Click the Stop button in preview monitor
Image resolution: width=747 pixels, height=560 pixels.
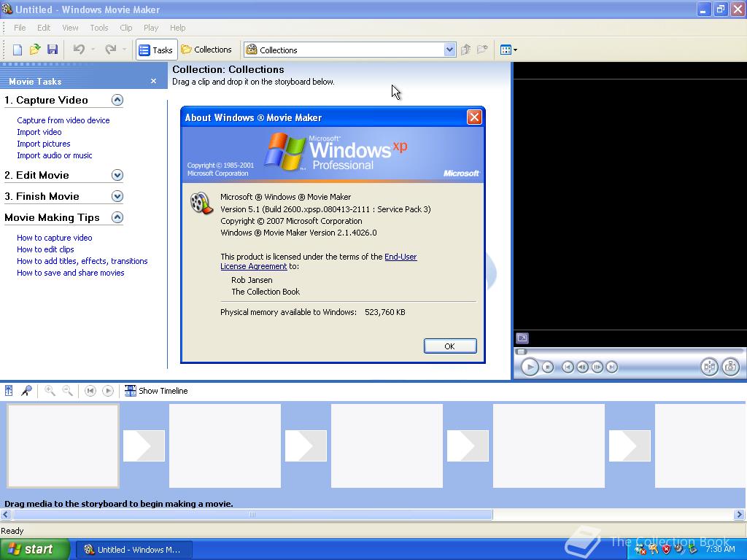click(x=548, y=367)
